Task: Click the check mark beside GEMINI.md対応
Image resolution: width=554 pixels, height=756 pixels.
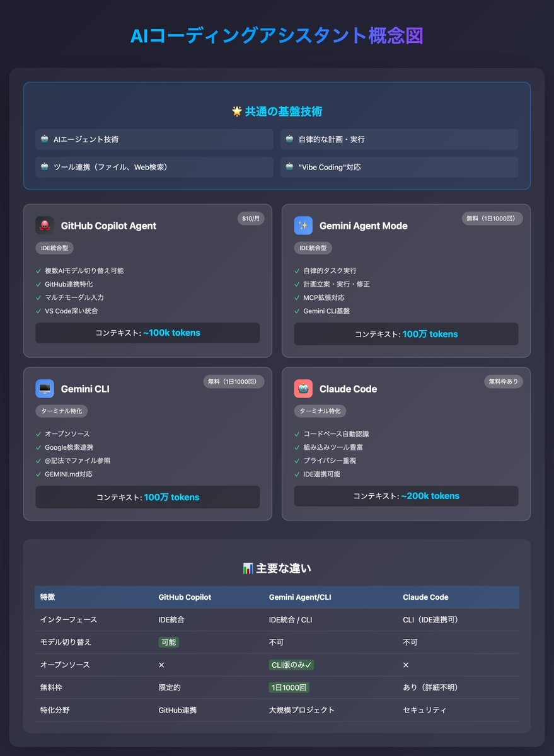Action: (x=39, y=474)
